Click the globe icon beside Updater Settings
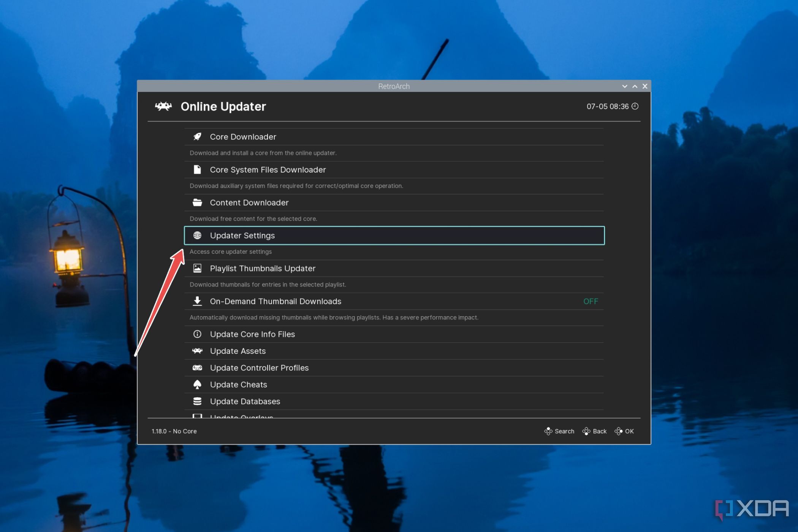This screenshot has height=532, width=798. [x=197, y=236]
